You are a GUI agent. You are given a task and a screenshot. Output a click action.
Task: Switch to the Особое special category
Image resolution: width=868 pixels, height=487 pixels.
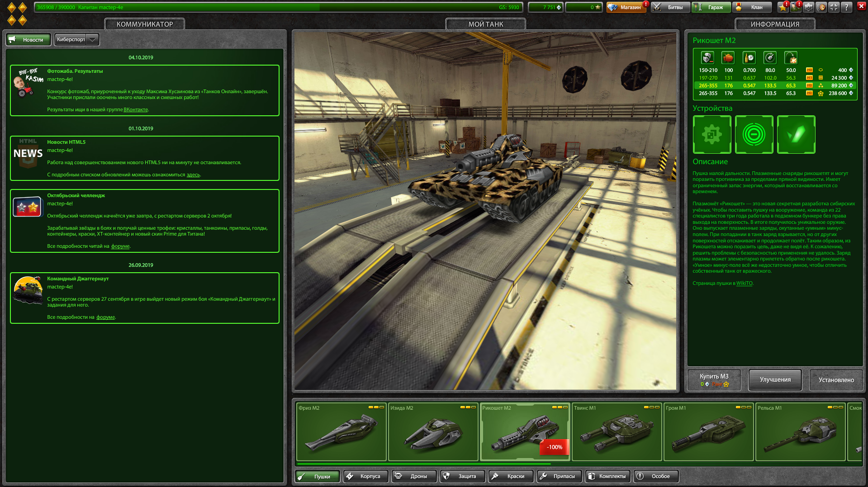tap(656, 476)
